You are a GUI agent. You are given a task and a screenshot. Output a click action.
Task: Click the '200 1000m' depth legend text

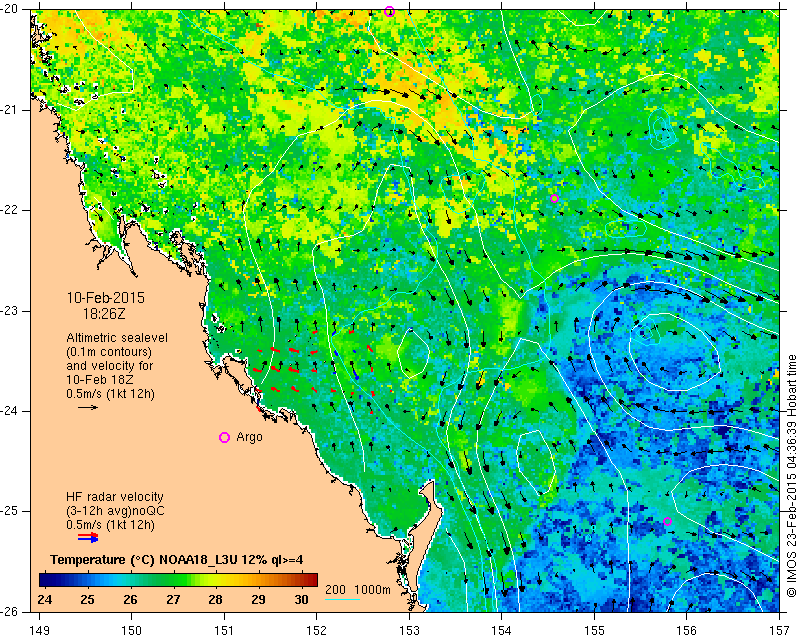coord(358,589)
